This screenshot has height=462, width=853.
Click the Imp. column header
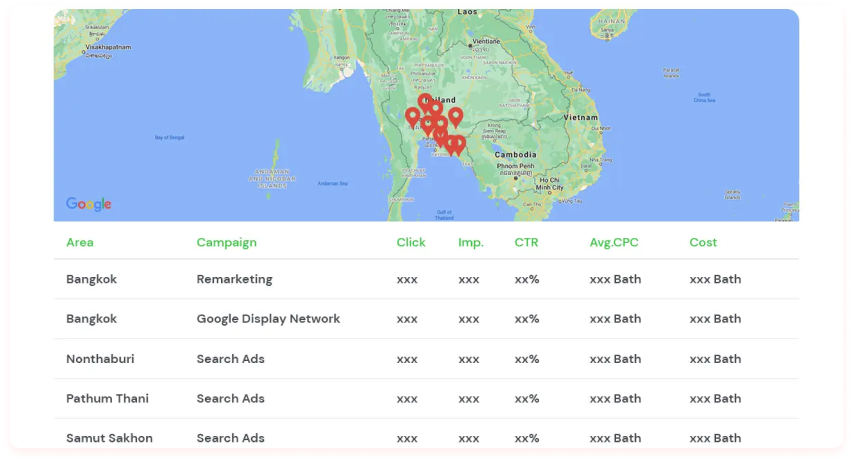pyautogui.click(x=470, y=242)
